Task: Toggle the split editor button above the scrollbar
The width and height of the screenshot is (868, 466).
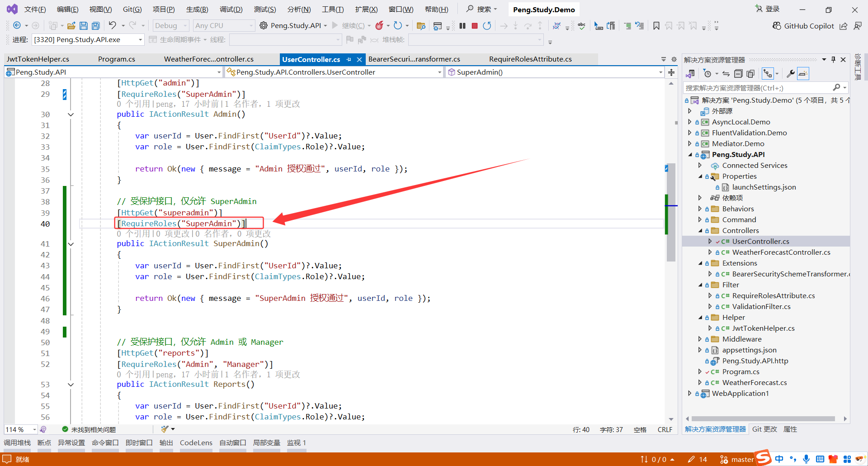Action: (x=671, y=72)
